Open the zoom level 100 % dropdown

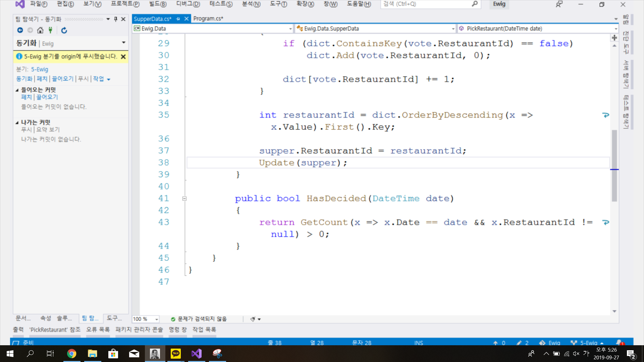(156, 319)
